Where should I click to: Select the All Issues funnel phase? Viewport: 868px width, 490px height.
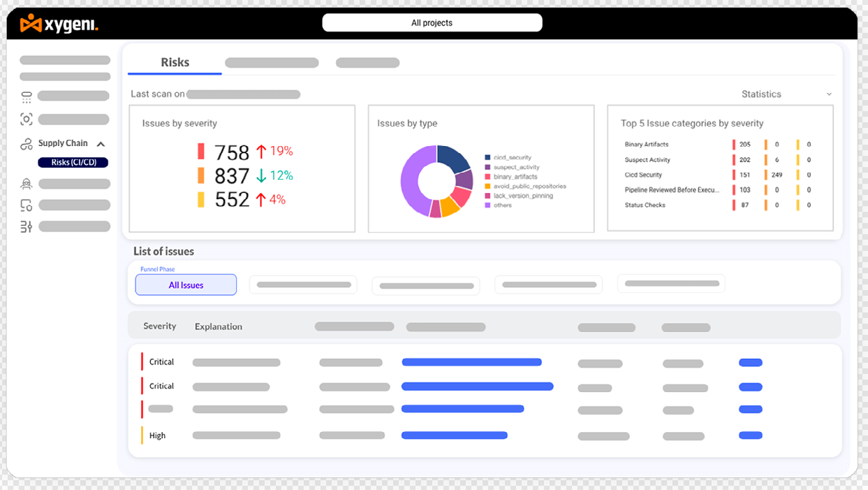pyautogui.click(x=186, y=285)
